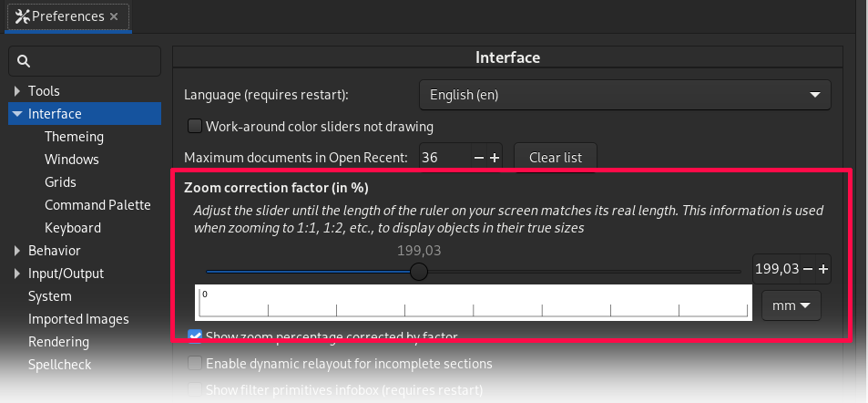Toggle Work-around color sliders not drawing
This screenshot has height=403, width=868.
coord(195,127)
